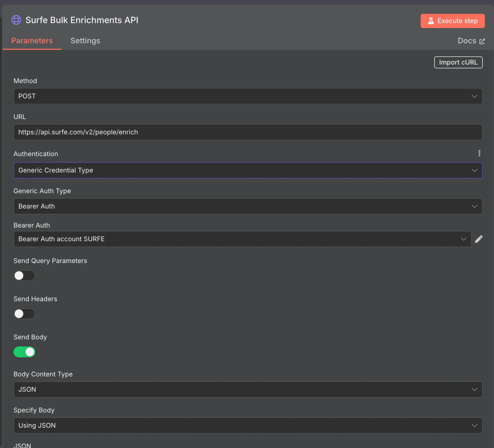This screenshot has height=448, width=494.
Task: Click the Import cURL button
Action: tap(458, 62)
